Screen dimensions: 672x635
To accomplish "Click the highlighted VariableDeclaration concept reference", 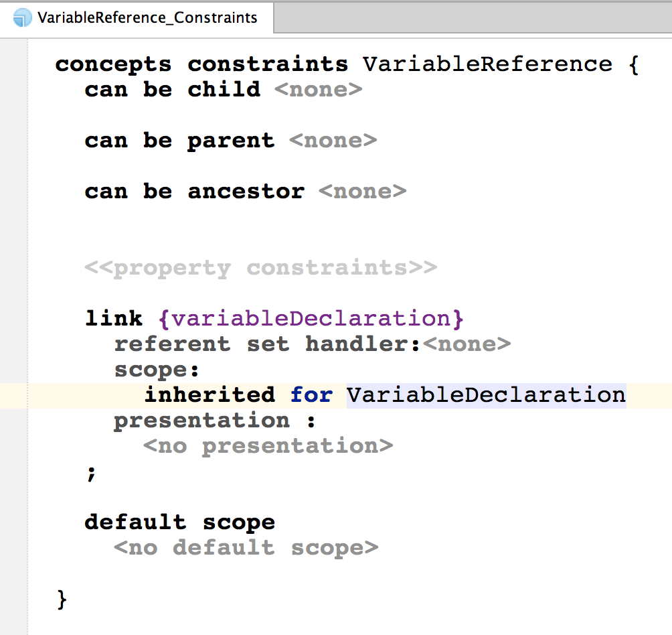I will click(486, 395).
